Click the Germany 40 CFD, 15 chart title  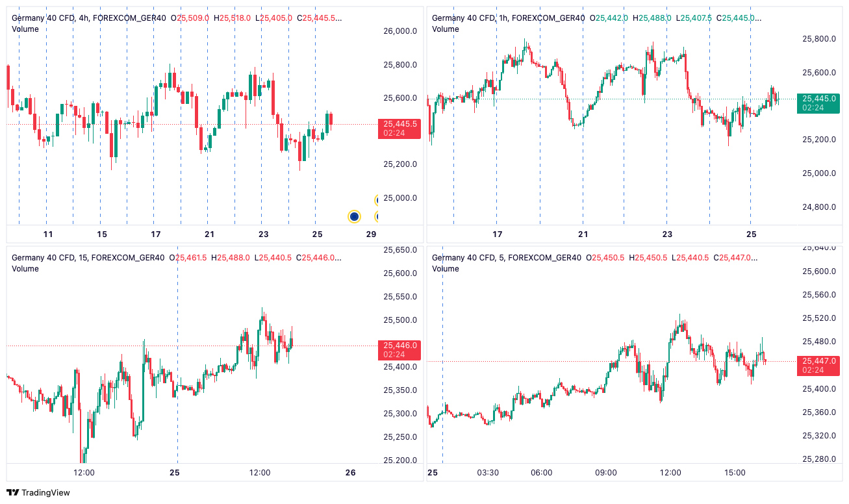pos(88,258)
